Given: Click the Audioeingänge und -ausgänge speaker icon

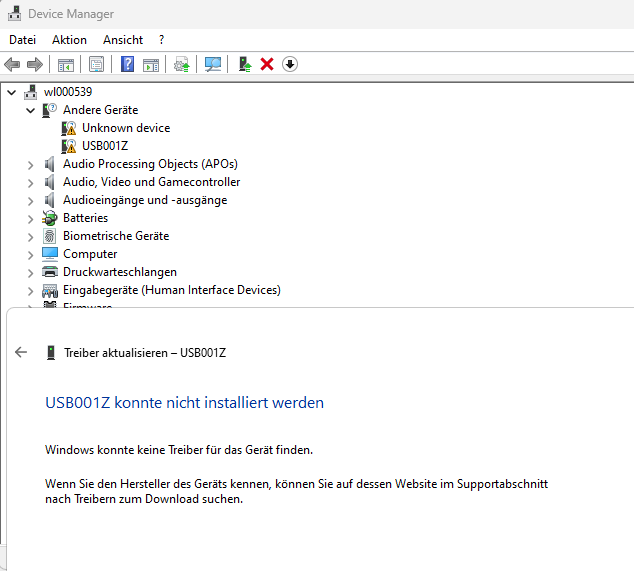Looking at the screenshot, I should point(49,200).
